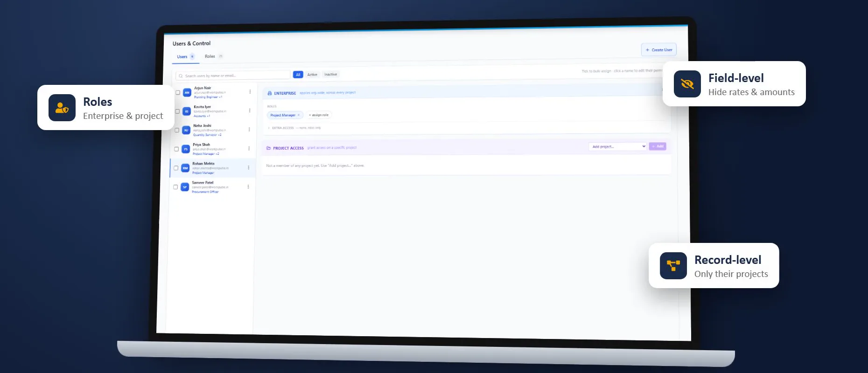Open the assign role dropdown

coord(319,115)
